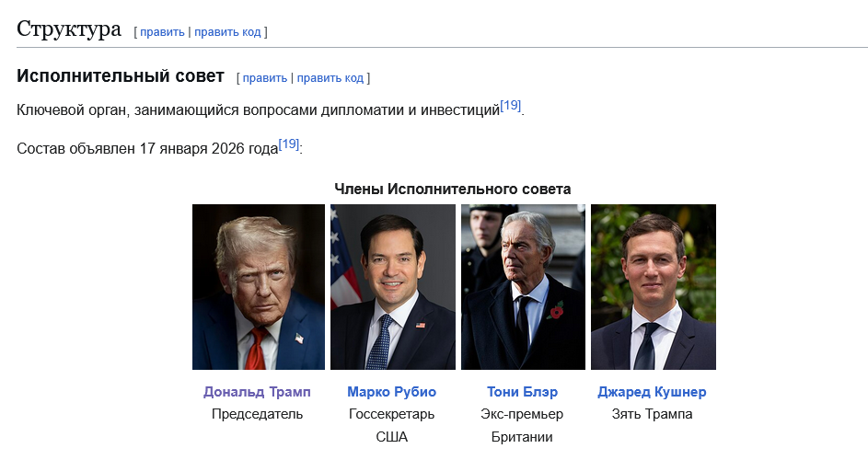
Task: Click the «Председатель» caption under Трамп
Action: click(x=257, y=414)
